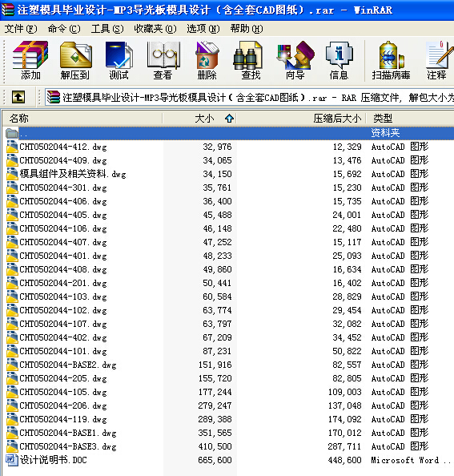
Task: Open the View (查看) toolbar icon
Action: click(163, 61)
